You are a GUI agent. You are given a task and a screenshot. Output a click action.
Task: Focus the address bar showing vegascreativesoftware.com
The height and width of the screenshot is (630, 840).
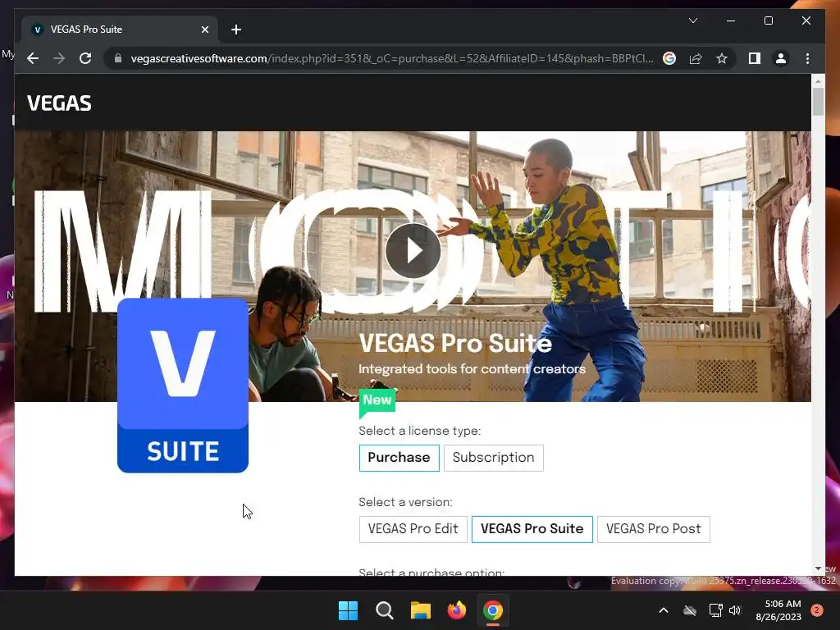point(391,58)
